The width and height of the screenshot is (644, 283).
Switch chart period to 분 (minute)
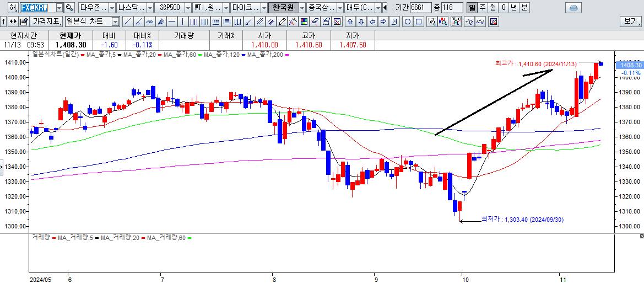click(x=524, y=8)
